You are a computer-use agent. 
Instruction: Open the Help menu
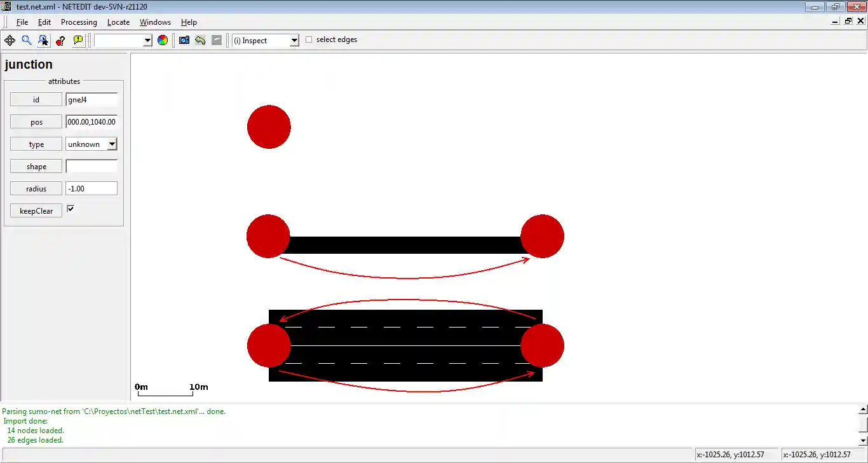(x=189, y=22)
